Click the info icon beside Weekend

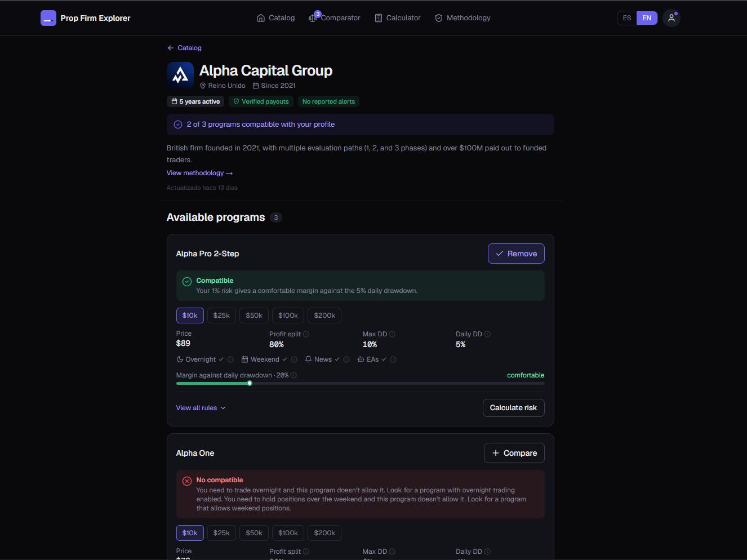click(294, 359)
